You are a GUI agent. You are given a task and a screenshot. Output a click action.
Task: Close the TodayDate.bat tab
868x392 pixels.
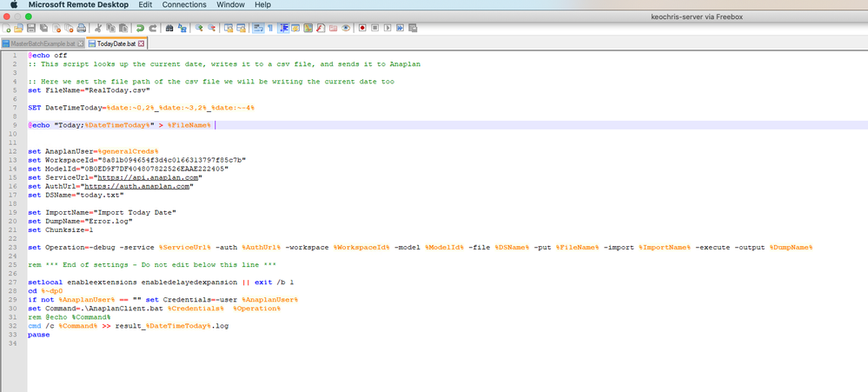(141, 43)
